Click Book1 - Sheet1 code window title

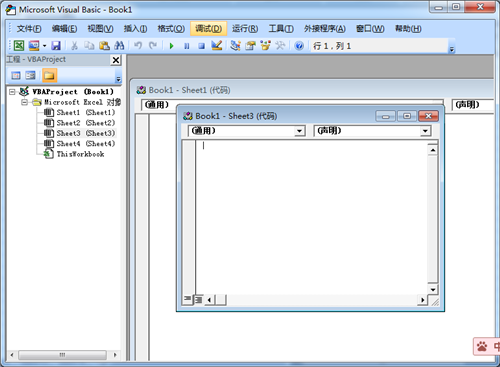pos(189,90)
